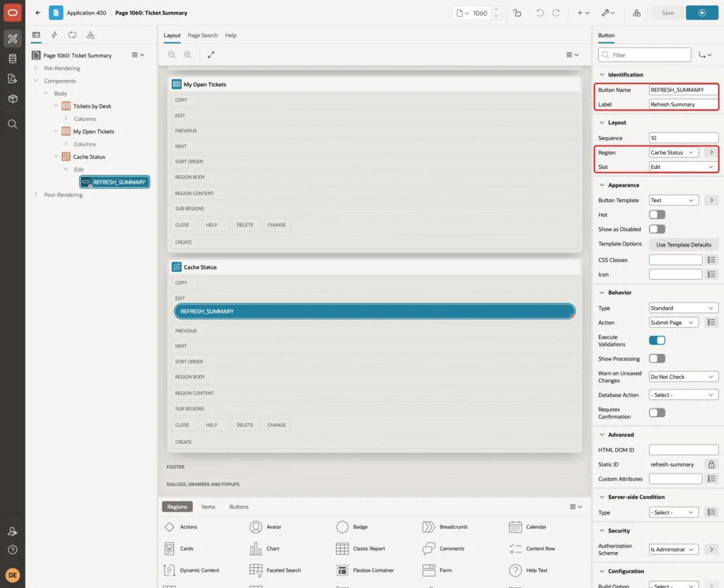Open Warn on Unsaved Changes dropdown

[x=684, y=377]
